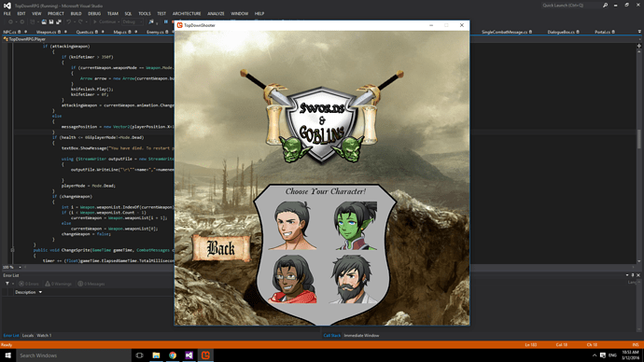Open the Description column filter dropdown

click(40, 292)
